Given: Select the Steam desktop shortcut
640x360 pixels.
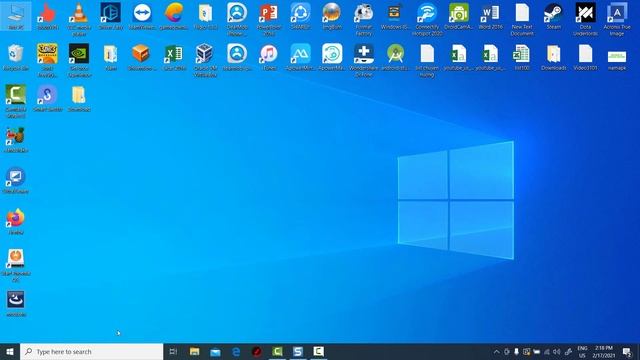Looking at the screenshot, I should (553, 16).
